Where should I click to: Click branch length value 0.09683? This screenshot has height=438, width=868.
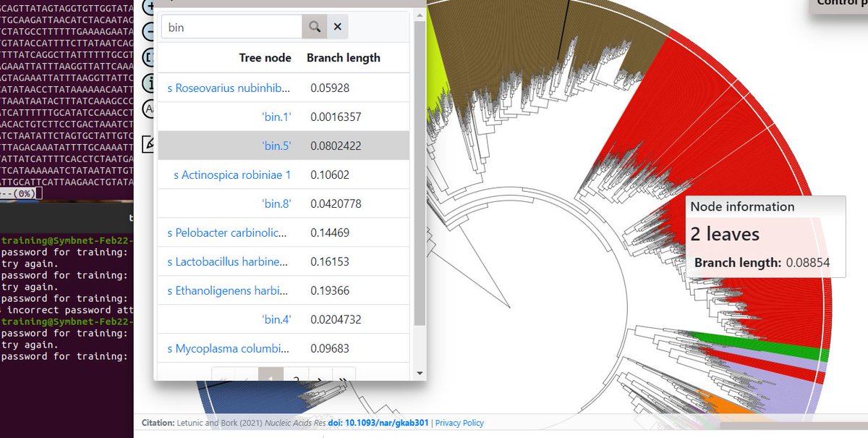tap(330, 348)
